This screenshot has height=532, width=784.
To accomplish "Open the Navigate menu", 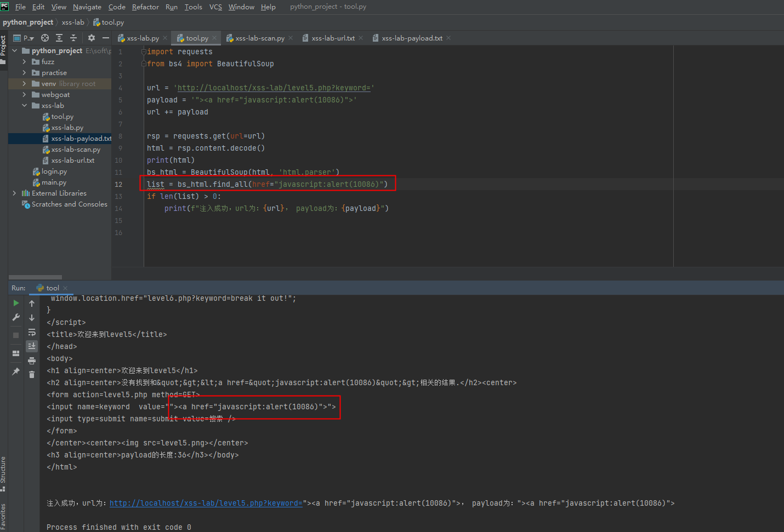I will pos(87,7).
